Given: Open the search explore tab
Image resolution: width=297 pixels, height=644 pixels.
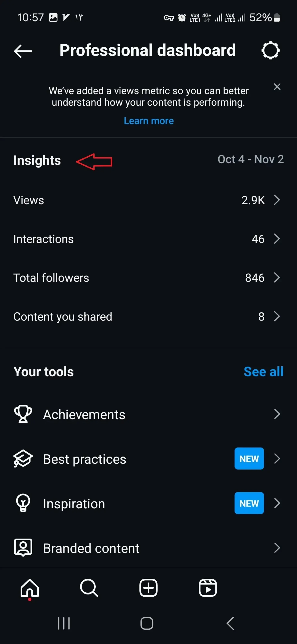Looking at the screenshot, I should tap(89, 588).
